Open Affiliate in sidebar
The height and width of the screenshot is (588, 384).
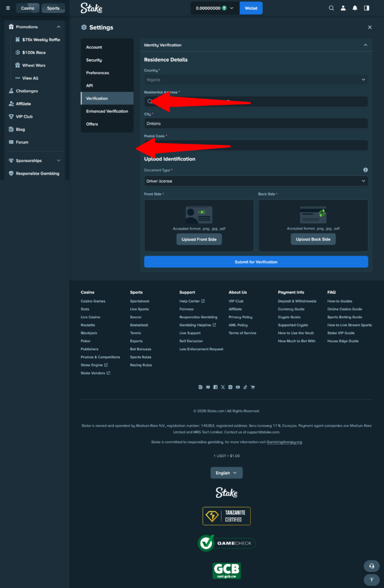coord(20,103)
